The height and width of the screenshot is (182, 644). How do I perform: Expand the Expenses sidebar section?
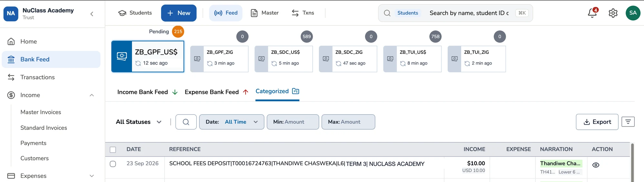pyautogui.click(x=92, y=176)
